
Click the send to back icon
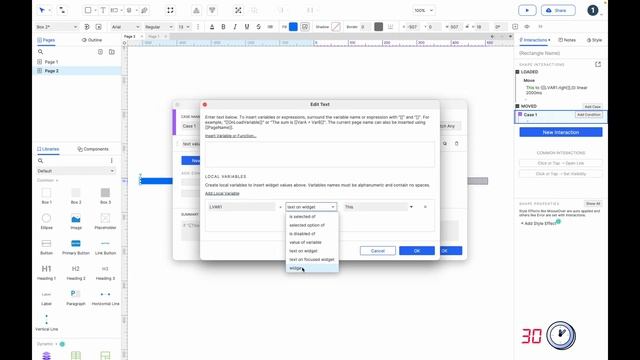pyautogui.click(x=212, y=10)
